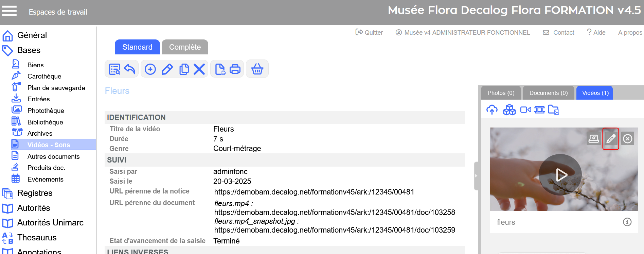Click the pencil icon on fleurs thumbnail
644x254 pixels.
[610, 139]
